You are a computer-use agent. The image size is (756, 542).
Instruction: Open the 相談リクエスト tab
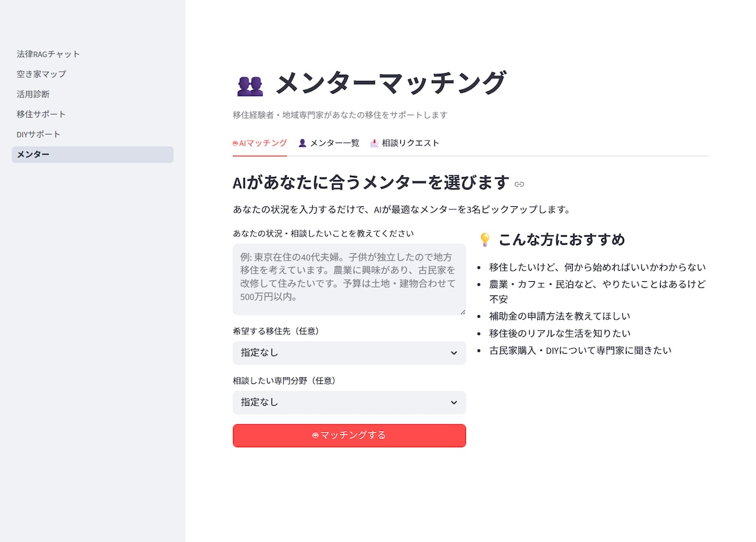pos(405,143)
